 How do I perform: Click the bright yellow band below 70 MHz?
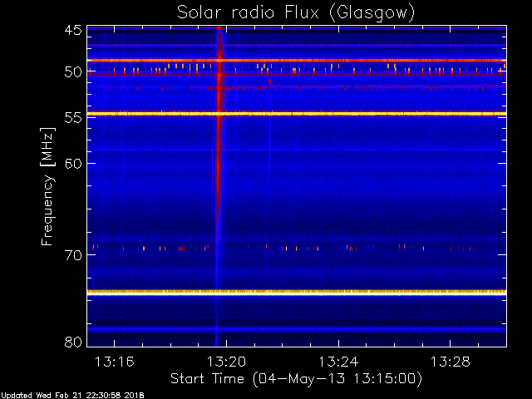(297, 292)
